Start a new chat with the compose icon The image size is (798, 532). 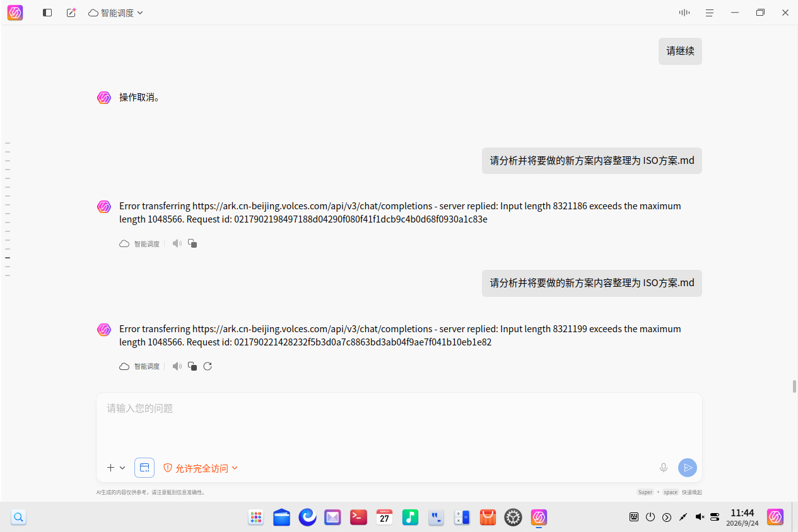point(71,13)
